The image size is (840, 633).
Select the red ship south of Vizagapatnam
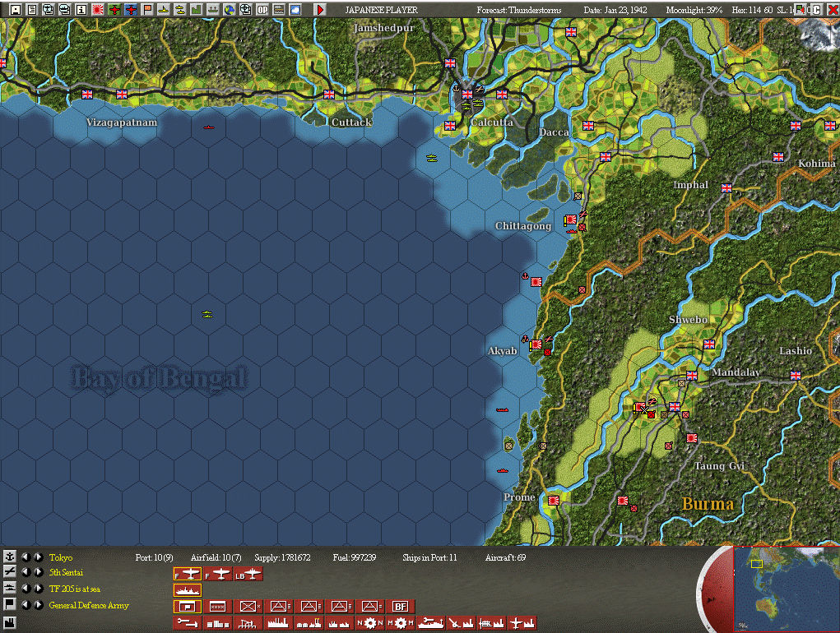(209, 127)
